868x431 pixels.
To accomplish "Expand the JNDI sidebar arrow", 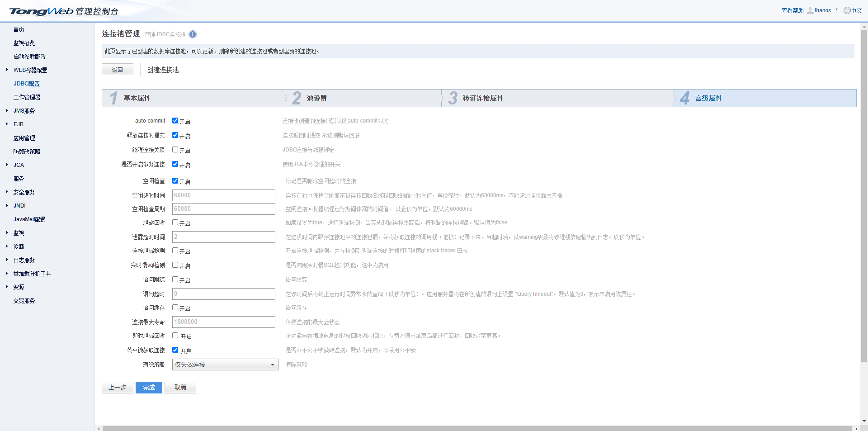I will [7, 206].
